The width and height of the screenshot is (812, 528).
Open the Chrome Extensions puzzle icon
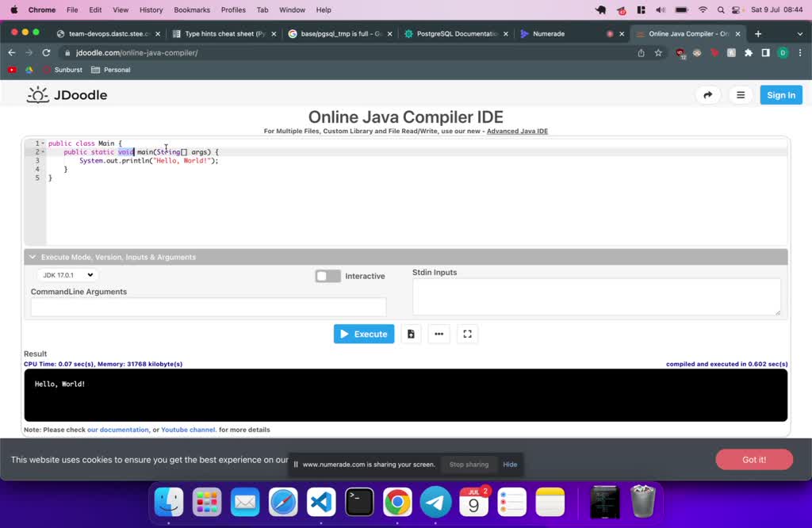748,53
